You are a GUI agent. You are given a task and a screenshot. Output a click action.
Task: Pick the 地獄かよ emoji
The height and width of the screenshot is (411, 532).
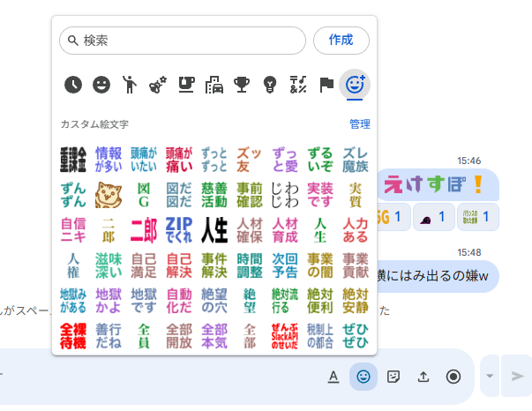109,301
